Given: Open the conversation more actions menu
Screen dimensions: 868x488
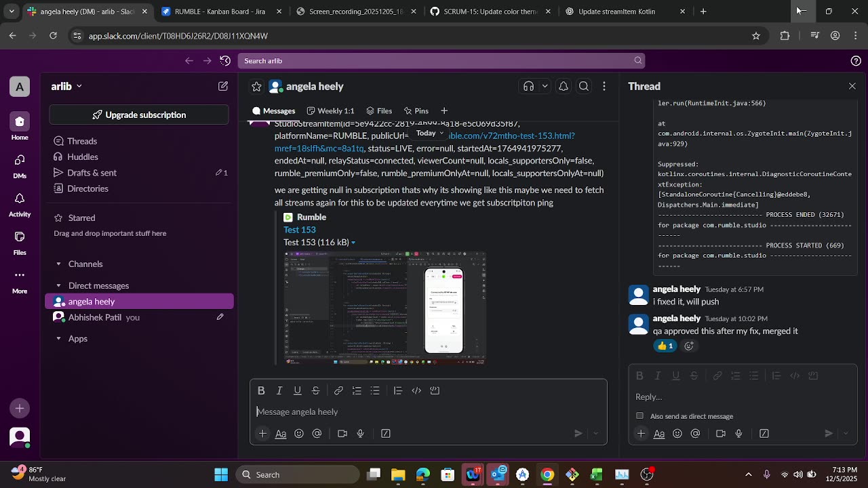Looking at the screenshot, I should 604,86.
